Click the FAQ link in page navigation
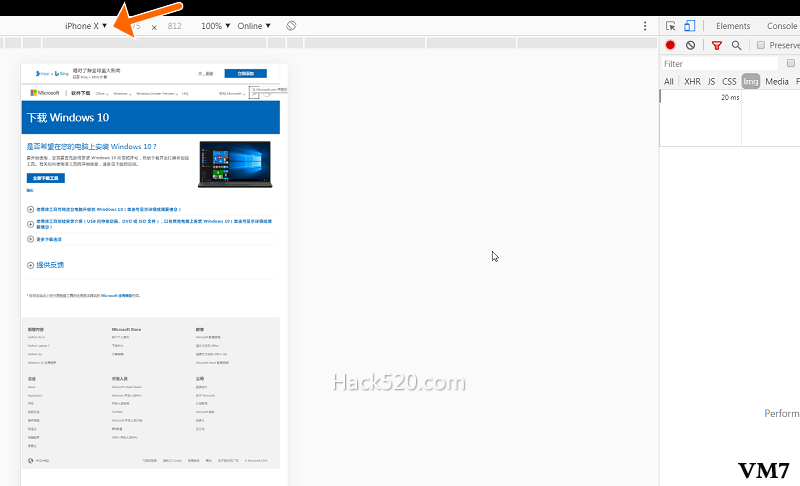 click(185, 93)
